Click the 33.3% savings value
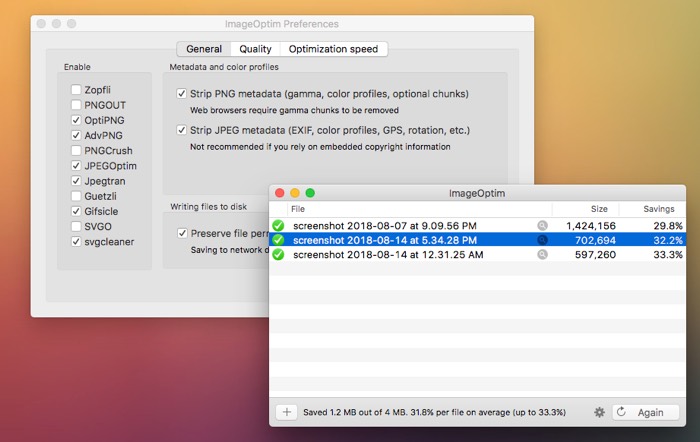 pyautogui.click(x=668, y=254)
